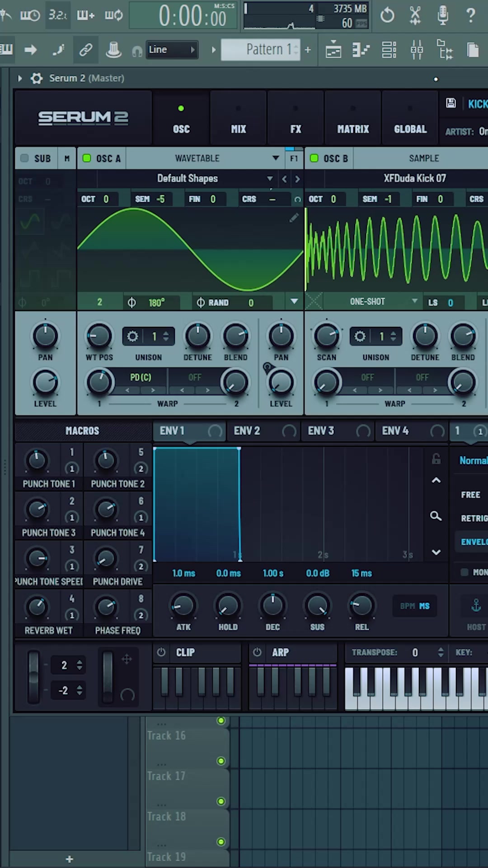Click the PD (C) warp mode button
Viewport: 488px width, 868px height.
pos(141,377)
